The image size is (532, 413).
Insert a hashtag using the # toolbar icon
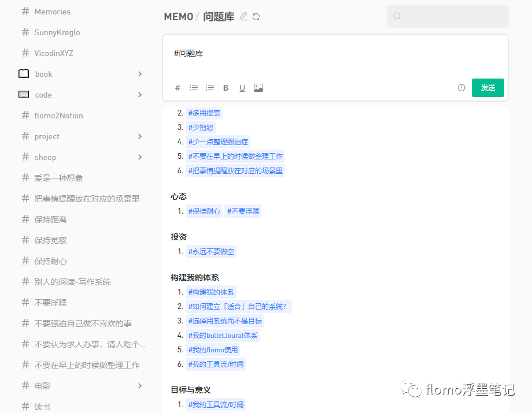coord(178,88)
